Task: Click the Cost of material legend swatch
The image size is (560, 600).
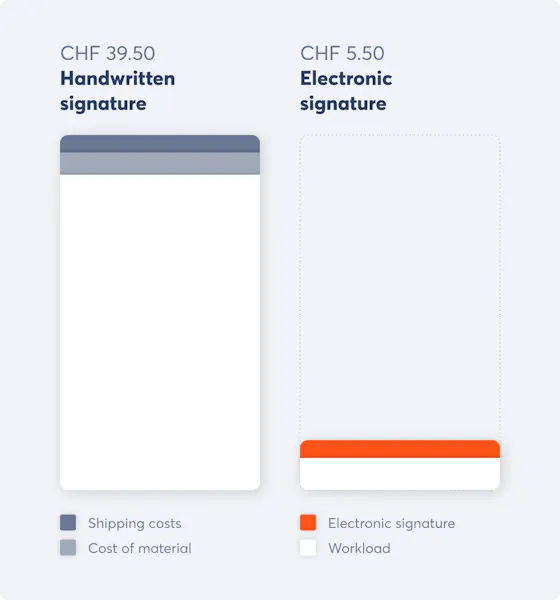Action: point(68,548)
